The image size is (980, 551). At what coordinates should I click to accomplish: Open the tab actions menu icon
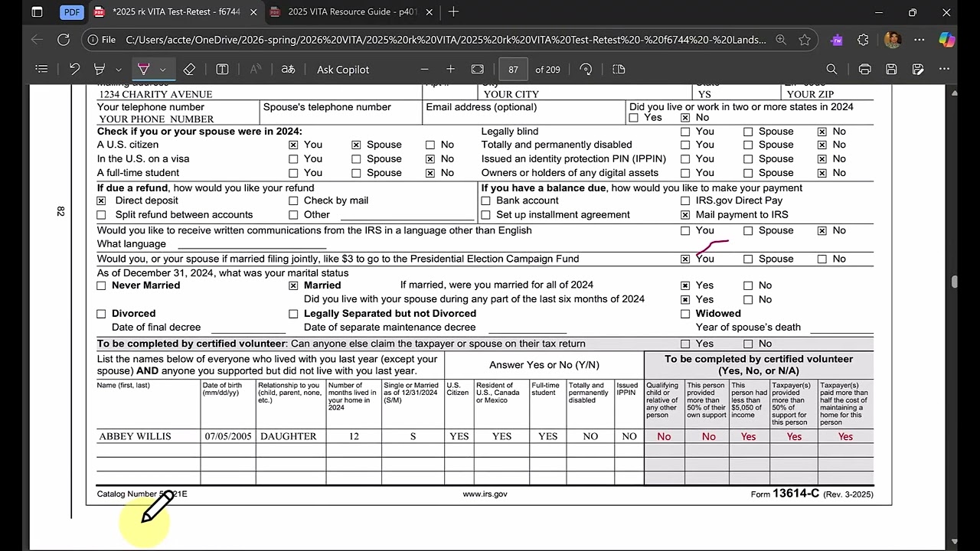point(38,12)
